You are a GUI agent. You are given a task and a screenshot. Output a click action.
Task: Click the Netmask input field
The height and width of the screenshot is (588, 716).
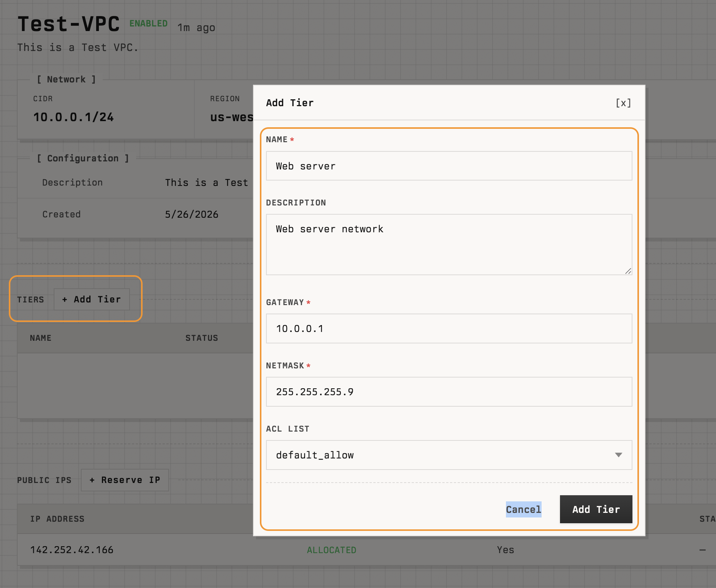[x=449, y=392]
